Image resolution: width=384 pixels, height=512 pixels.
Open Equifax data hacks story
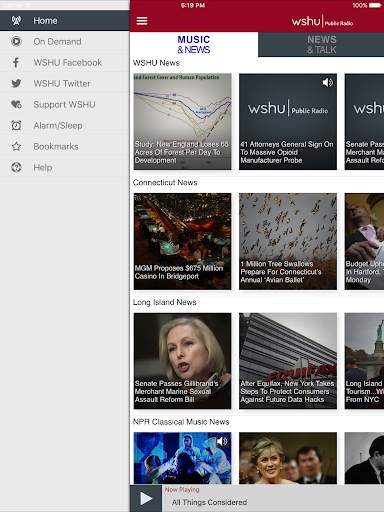(x=288, y=361)
